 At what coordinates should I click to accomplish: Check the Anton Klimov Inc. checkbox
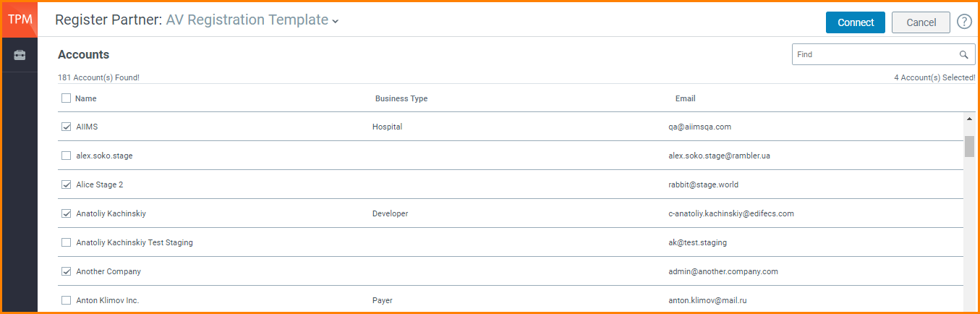(67, 300)
